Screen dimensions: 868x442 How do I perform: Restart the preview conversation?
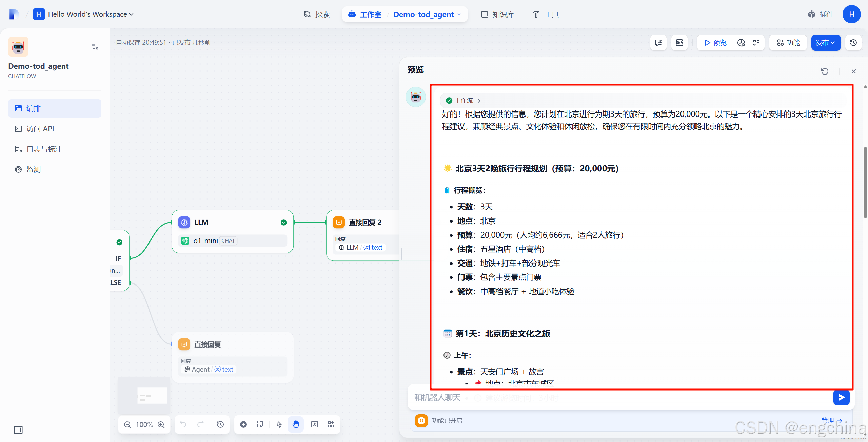[825, 71]
